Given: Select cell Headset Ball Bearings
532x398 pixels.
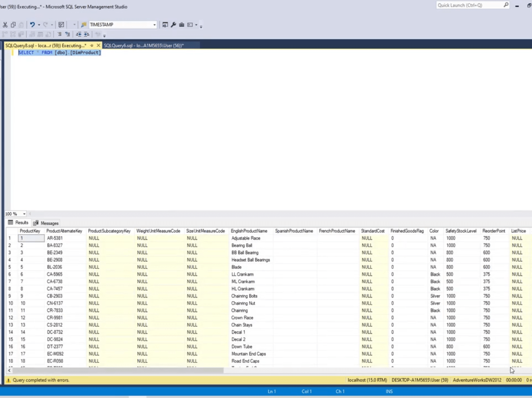Looking at the screenshot, I should tap(251, 260).
